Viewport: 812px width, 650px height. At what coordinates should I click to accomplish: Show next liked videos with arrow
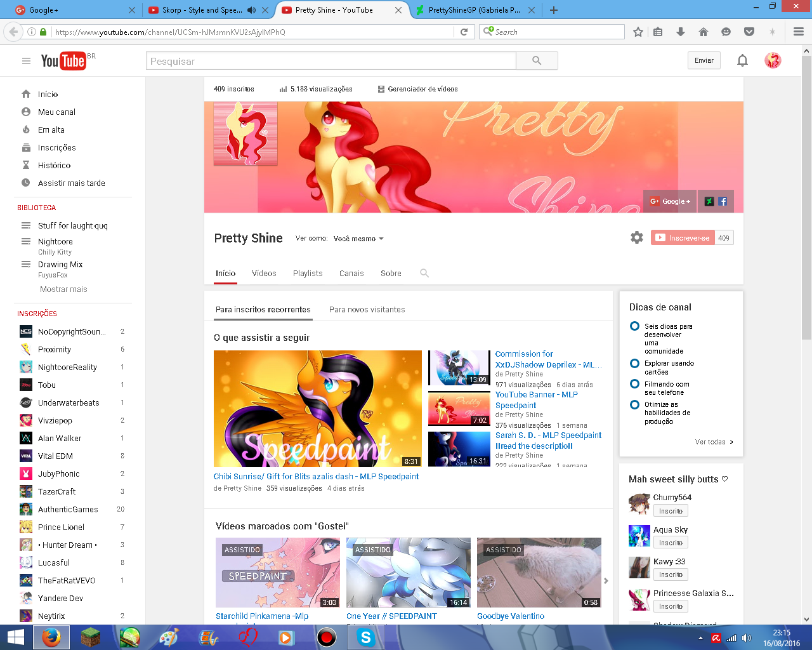(606, 581)
